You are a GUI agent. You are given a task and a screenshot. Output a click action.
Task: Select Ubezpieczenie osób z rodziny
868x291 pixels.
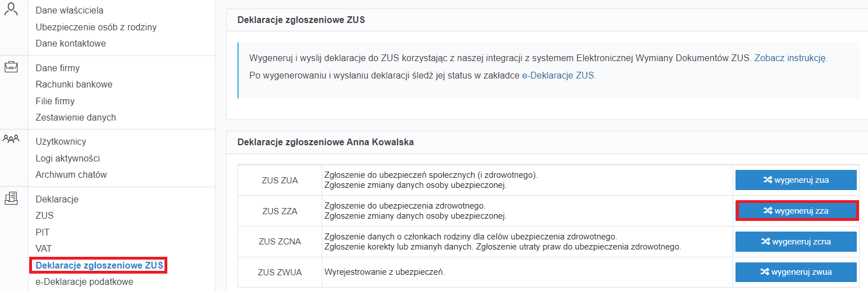coord(96,27)
